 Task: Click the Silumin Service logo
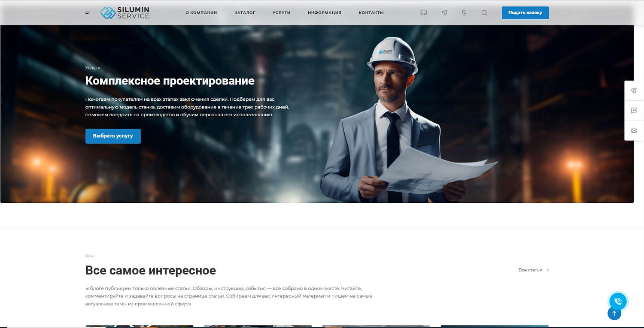pos(125,13)
